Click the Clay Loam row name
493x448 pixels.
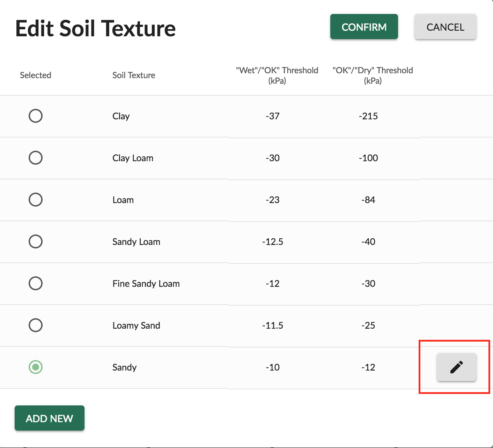click(x=133, y=158)
